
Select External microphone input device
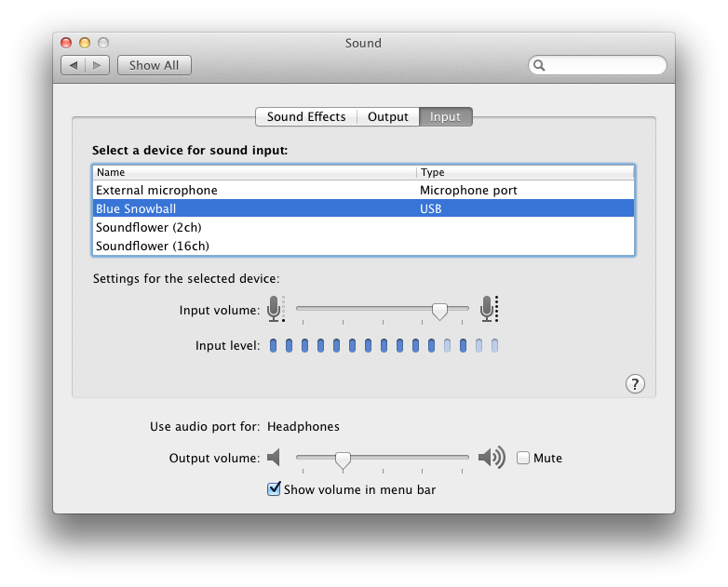click(x=364, y=191)
